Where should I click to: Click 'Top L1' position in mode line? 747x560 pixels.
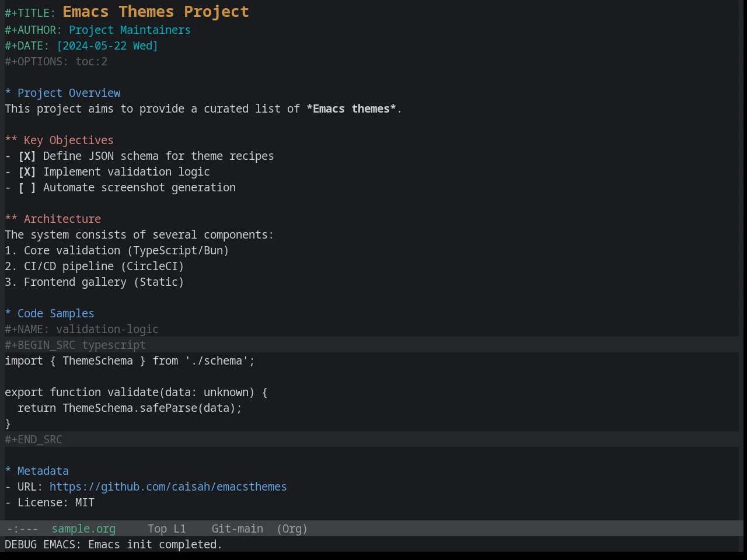[166, 529]
